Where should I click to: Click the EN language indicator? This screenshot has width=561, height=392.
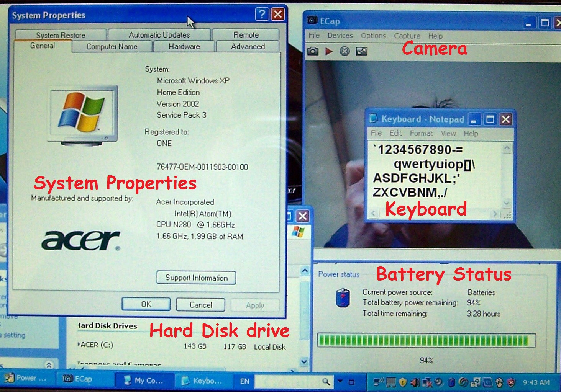click(x=244, y=381)
